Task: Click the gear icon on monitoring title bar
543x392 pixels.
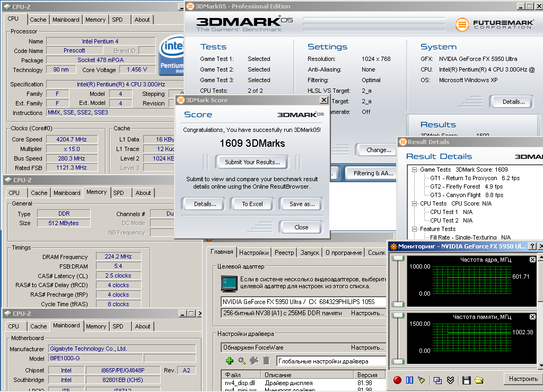Action: (393, 246)
